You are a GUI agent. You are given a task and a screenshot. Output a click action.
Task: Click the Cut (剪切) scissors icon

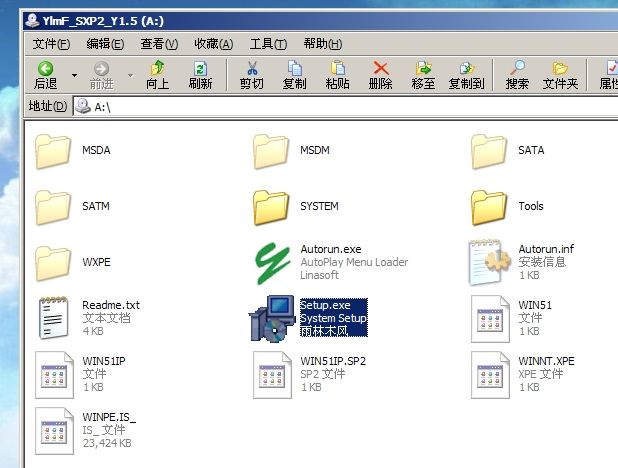click(x=252, y=68)
